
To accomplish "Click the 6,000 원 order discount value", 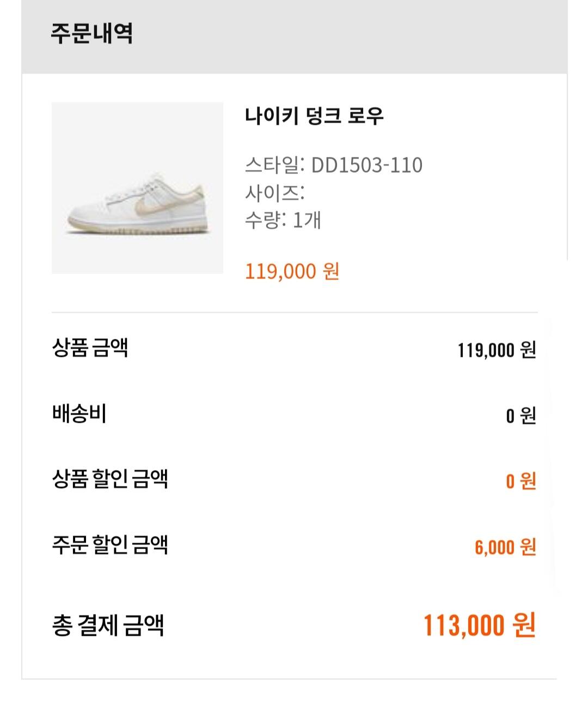I will pyautogui.click(x=505, y=547).
